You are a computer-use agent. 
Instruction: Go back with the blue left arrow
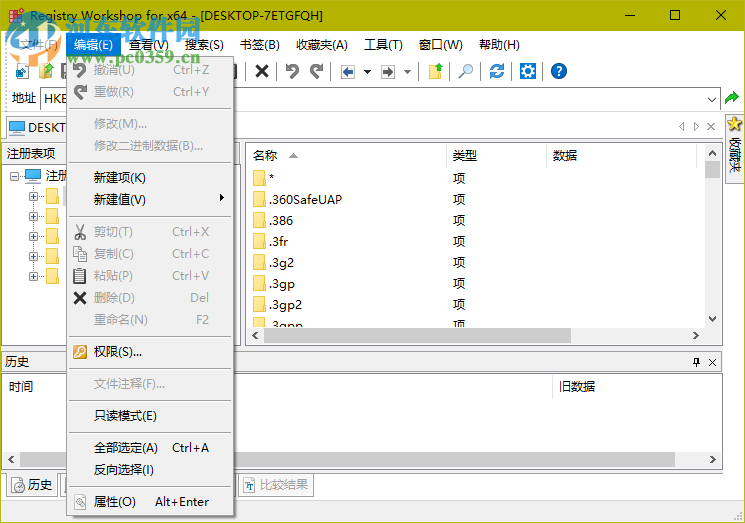[x=348, y=72]
